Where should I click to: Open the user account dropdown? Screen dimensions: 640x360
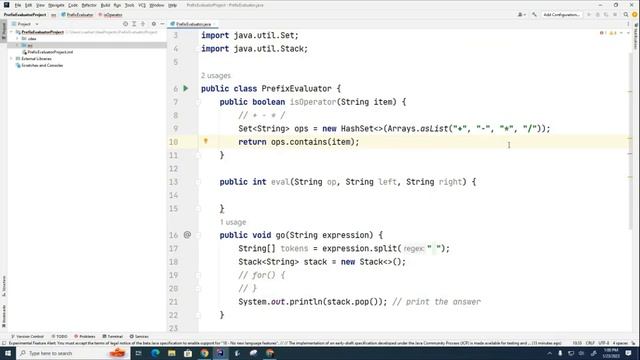(x=522, y=15)
